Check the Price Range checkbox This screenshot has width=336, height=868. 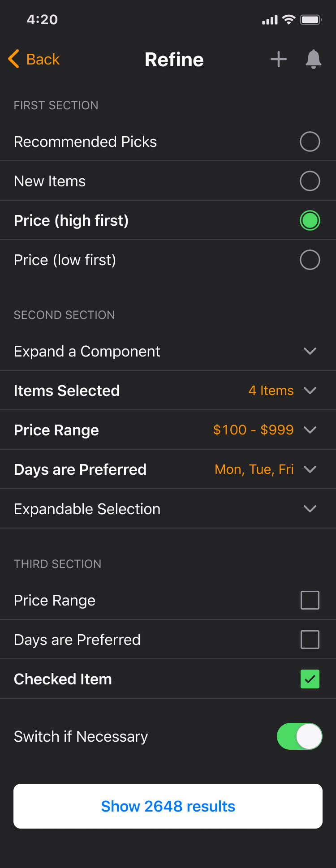[x=310, y=600]
